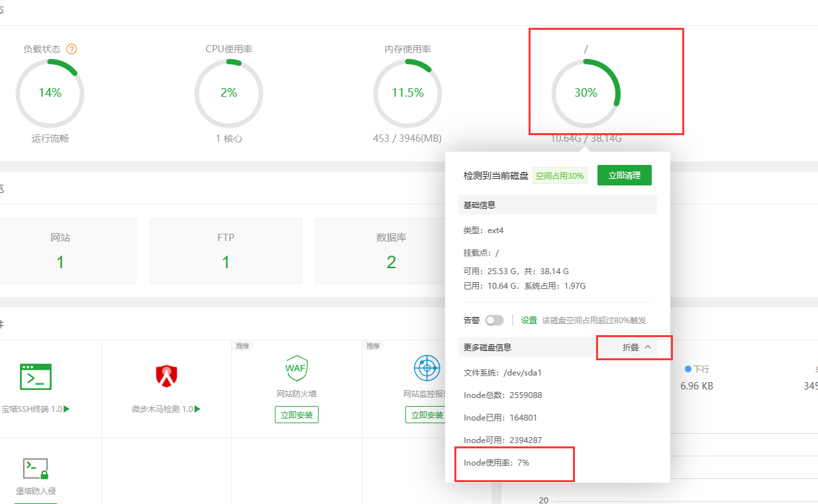The width and height of the screenshot is (818, 504).
Task: Click the 负载状态 14% gauge
Action: (x=50, y=93)
